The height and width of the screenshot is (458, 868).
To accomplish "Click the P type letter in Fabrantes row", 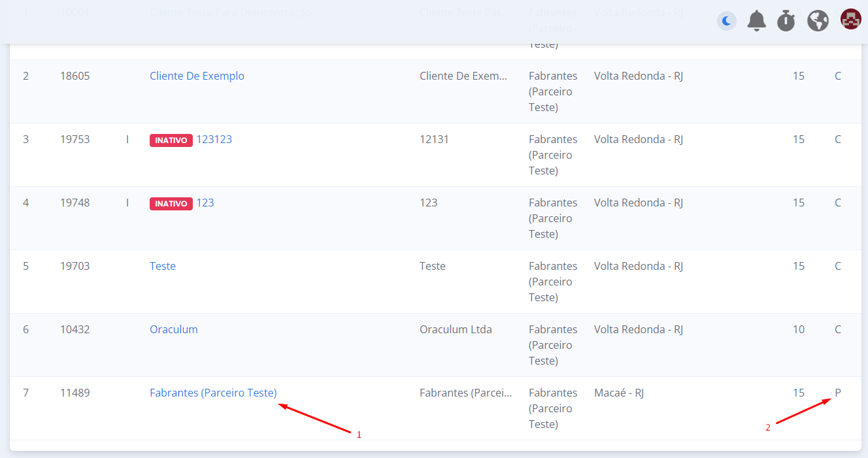I will [x=837, y=393].
